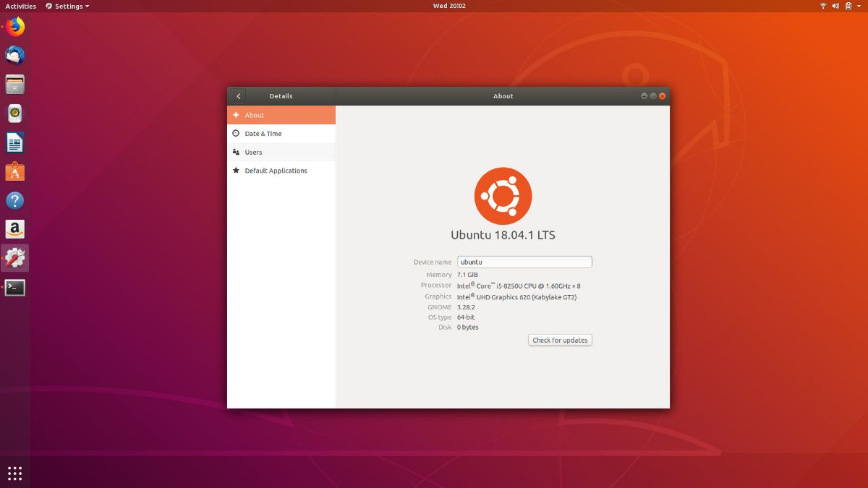The height and width of the screenshot is (488, 868).
Task: Open Default Applications section
Action: coord(276,171)
